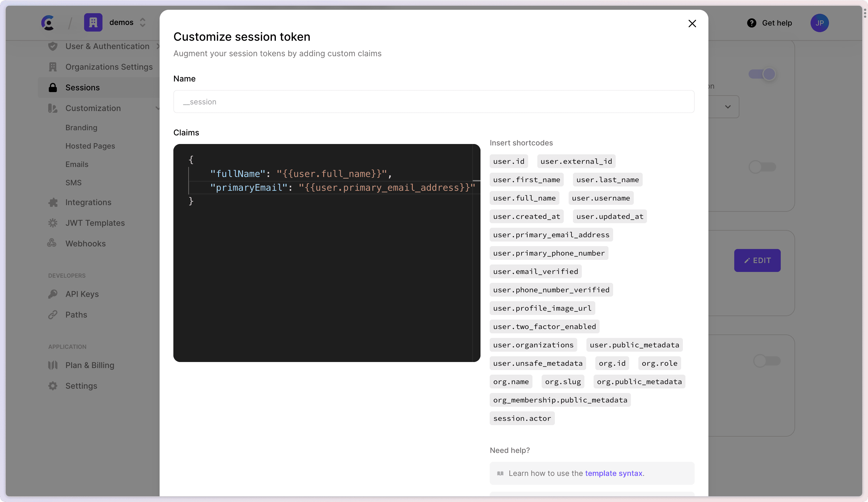
Task: Select the Integrations puzzle icon
Action: click(52, 202)
